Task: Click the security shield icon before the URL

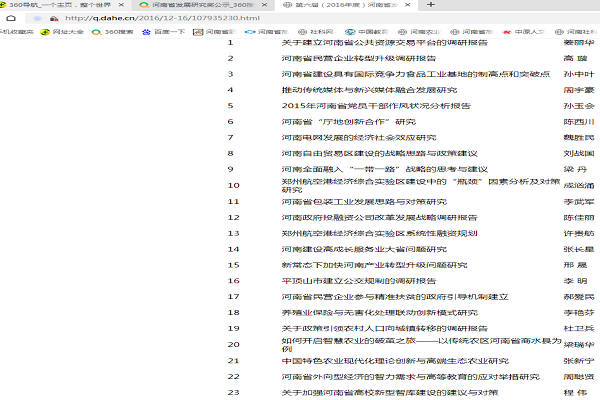Action: (56, 18)
